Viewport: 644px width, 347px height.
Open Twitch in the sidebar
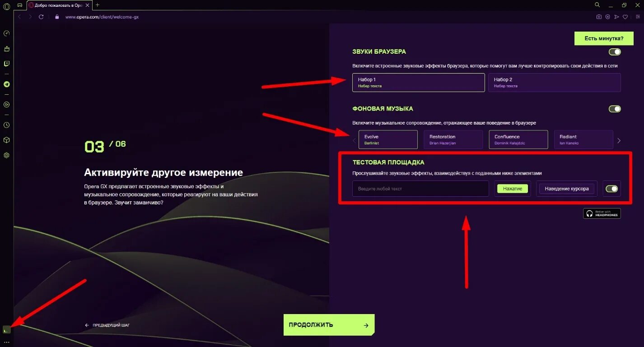point(6,64)
